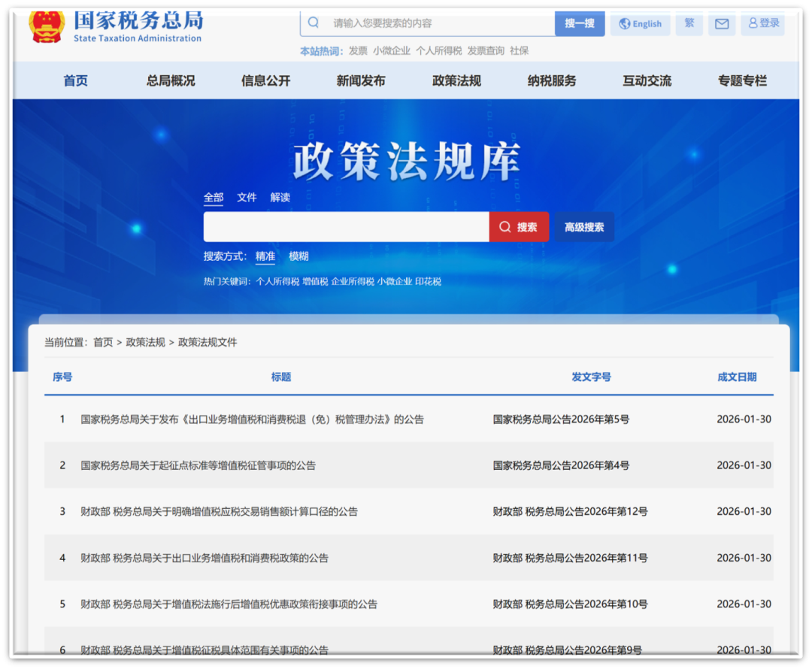Open the 登录 login button
This screenshot has width=812, height=669.
[x=763, y=23]
